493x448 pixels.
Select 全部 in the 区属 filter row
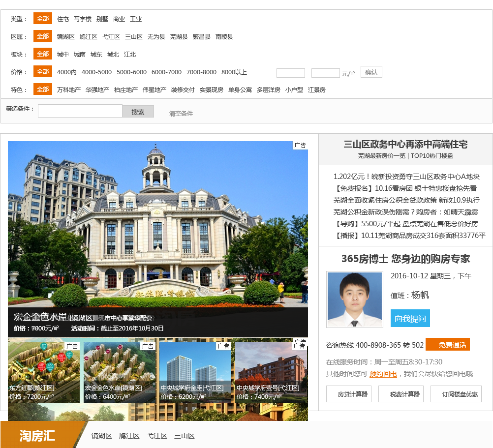pos(43,36)
